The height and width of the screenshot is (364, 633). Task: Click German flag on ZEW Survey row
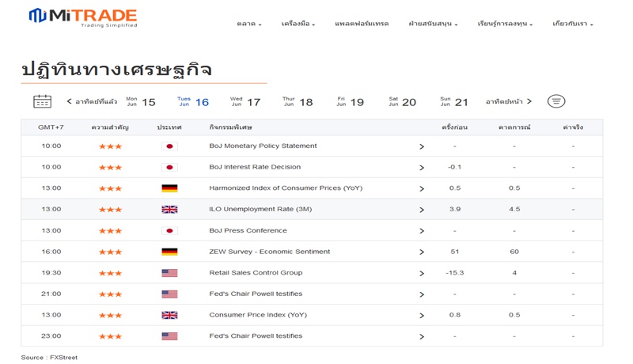pos(169,252)
